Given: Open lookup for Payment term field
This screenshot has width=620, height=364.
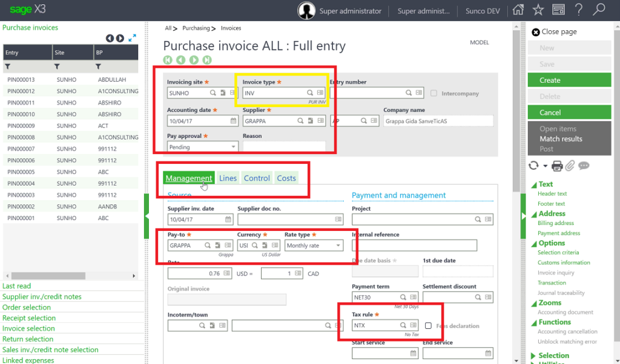Looking at the screenshot, I should pyautogui.click(x=403, y=297).
